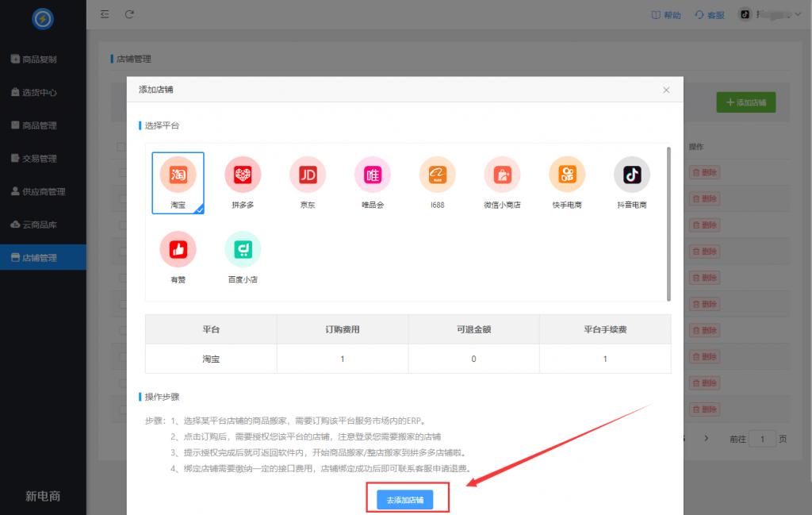Select the Pinduoduo platform icon
This screenshot has height=515, width=812.
(243, 175)
